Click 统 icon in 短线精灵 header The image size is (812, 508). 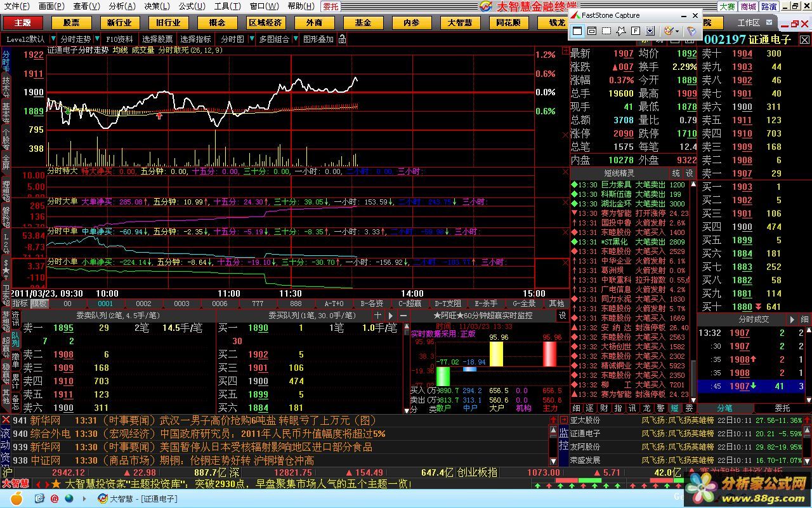[676, 173]
